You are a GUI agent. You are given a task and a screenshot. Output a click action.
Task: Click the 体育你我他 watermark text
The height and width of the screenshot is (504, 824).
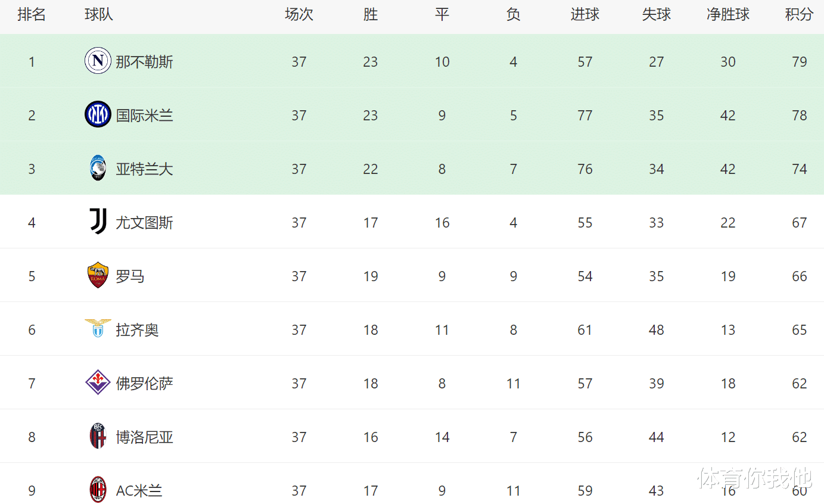[755, 478]
